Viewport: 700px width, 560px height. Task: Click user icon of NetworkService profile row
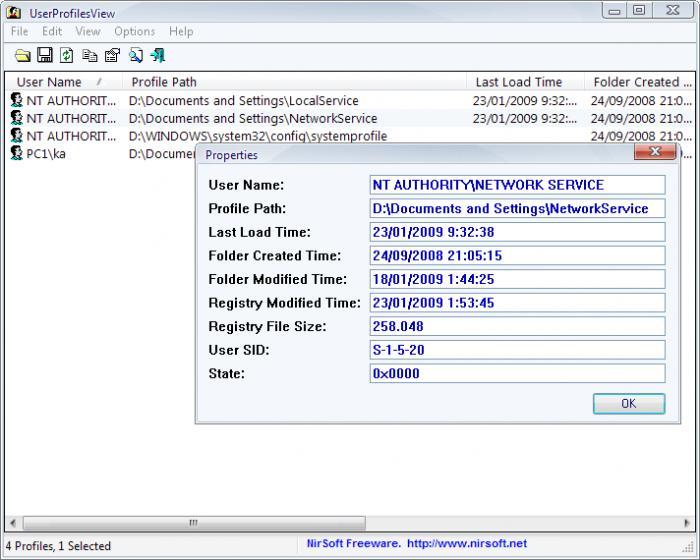[17, 118]
